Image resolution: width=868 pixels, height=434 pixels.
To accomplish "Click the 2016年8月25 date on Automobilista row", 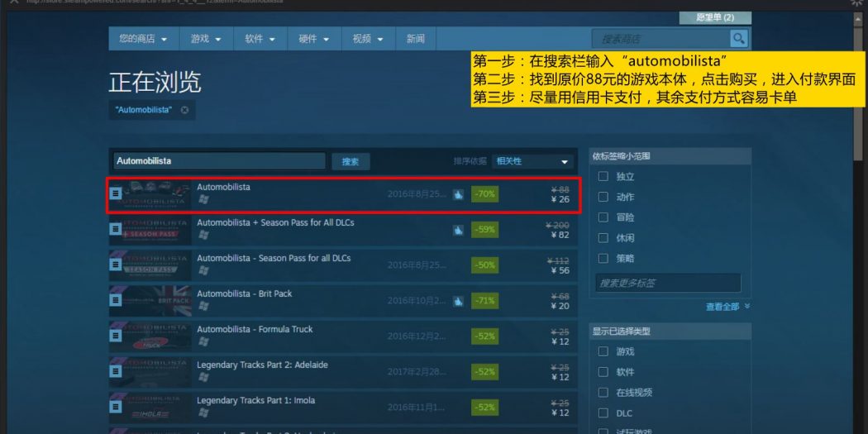I will coord(417,194).
